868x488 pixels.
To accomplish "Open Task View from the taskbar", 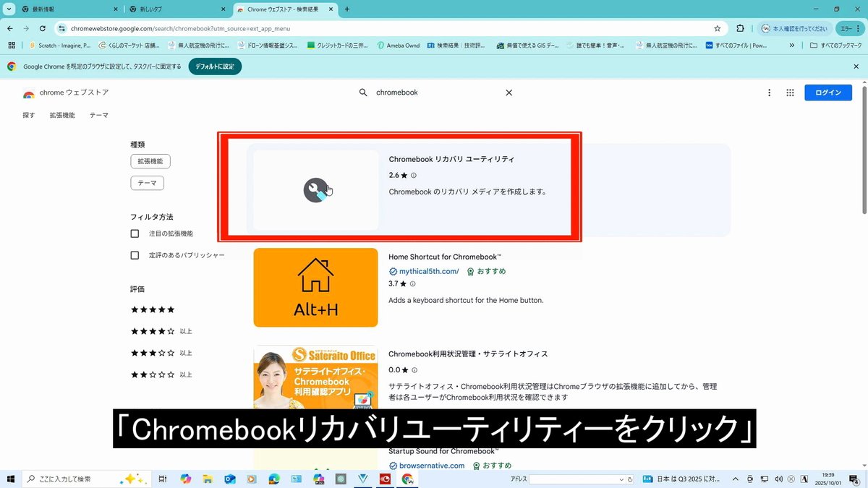I will click(162, 479).
